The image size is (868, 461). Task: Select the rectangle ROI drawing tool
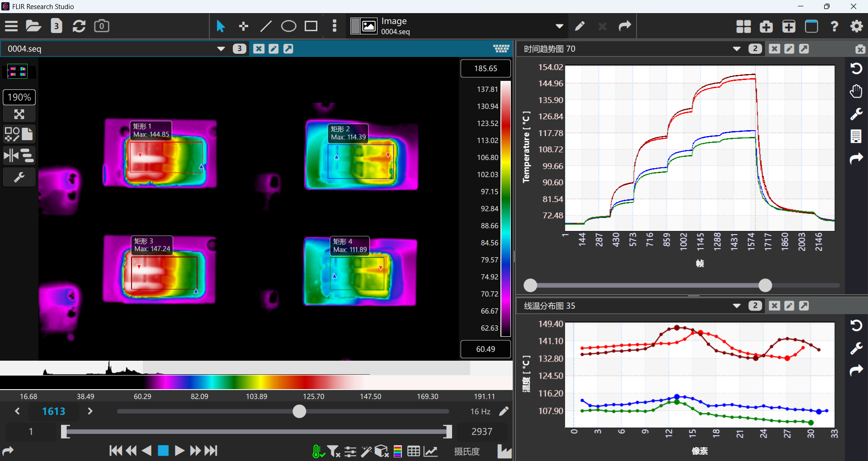tap(311, 26)
